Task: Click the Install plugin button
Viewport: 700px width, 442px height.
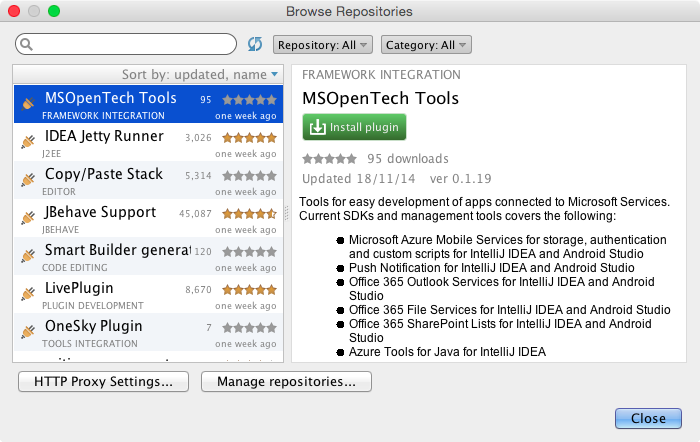Action: (354, 127)
